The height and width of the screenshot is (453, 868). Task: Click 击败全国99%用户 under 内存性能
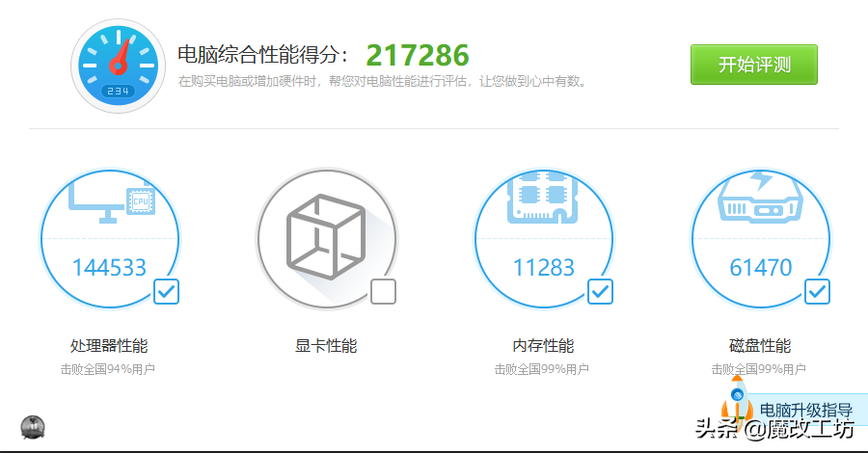pyautogui.click(x=541, y=369)
